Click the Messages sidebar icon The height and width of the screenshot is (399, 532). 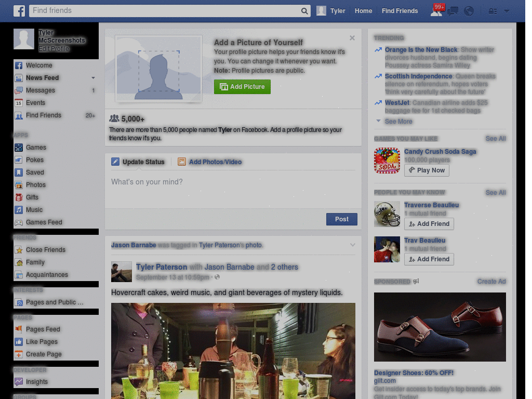19,90
